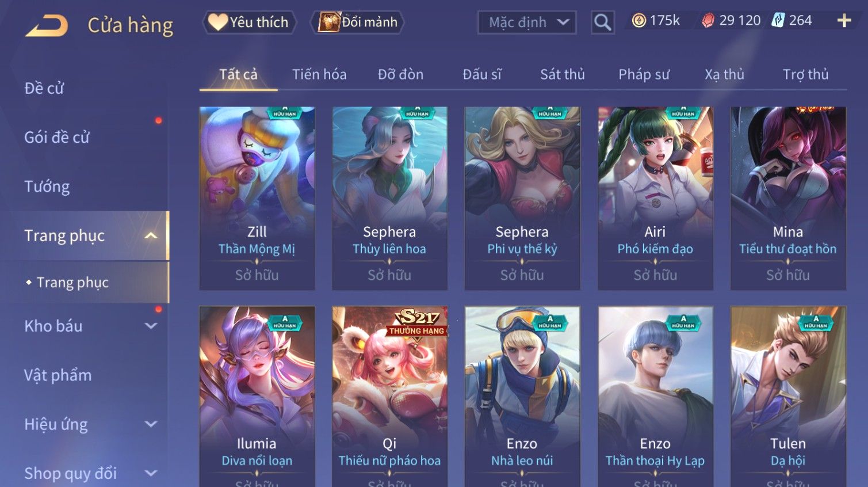Click the red ruby currency icon

[x=708, y=21]
